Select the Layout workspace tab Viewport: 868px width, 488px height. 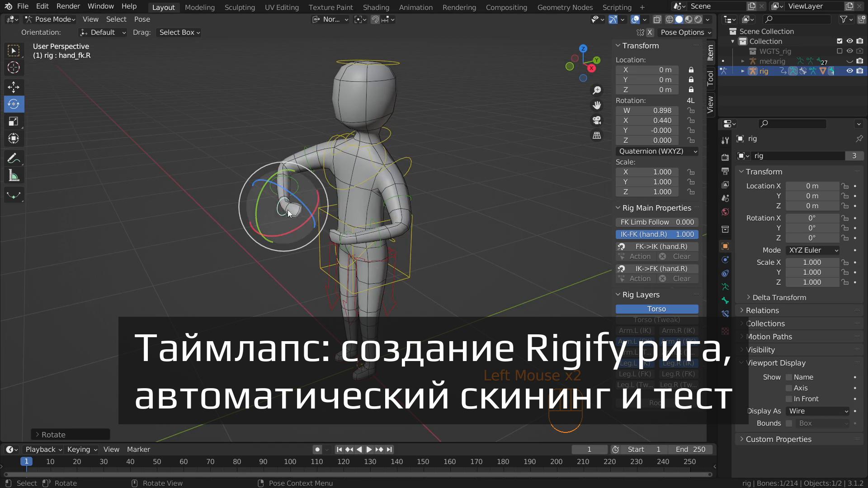click(x=163, y=7)
